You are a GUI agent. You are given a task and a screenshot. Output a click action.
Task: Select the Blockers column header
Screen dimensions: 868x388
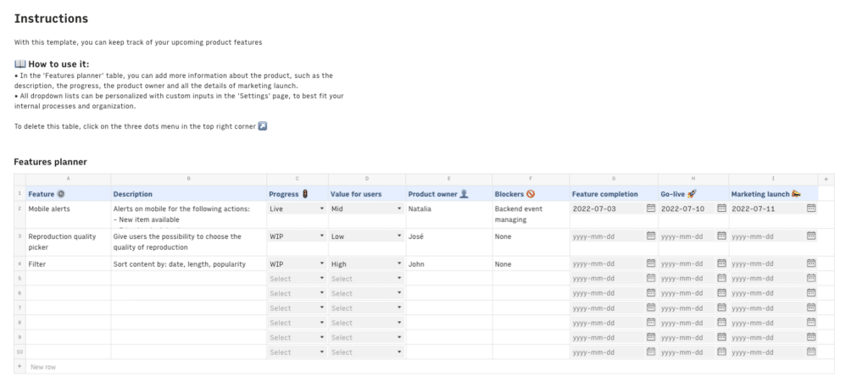pyautogui.click(x=531, y=194)
